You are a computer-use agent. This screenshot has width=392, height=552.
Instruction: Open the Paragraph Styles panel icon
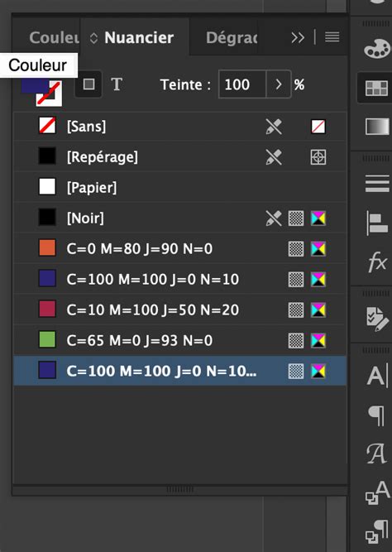pos(377,531)
